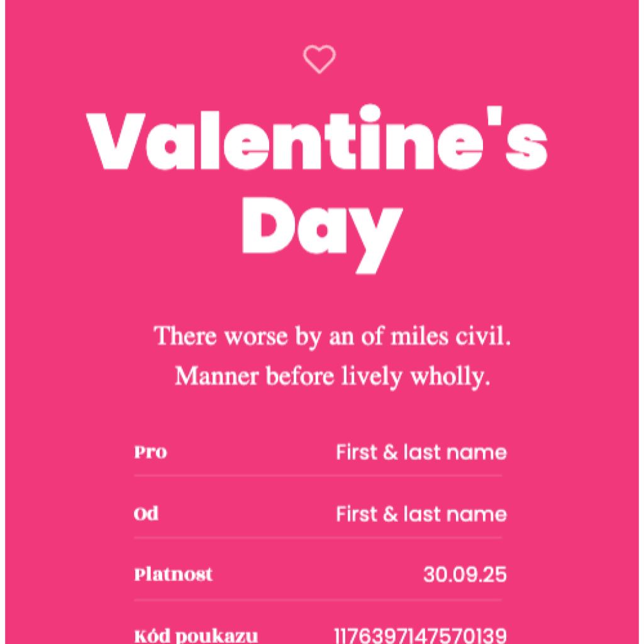This screenshot has width=644, height=644.
Task: Edit the Od sender name field
Action: coord(421,514)
